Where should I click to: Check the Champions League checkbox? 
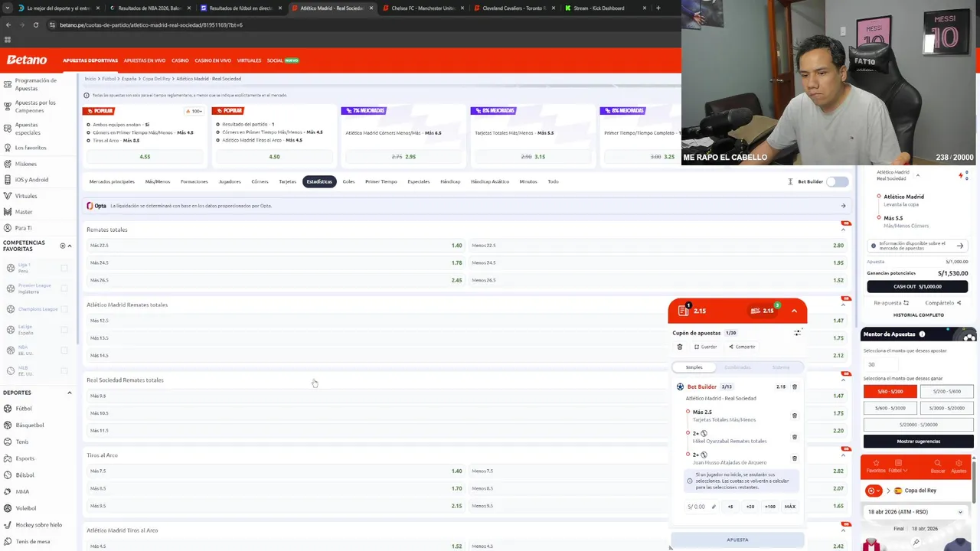point(64,309)
